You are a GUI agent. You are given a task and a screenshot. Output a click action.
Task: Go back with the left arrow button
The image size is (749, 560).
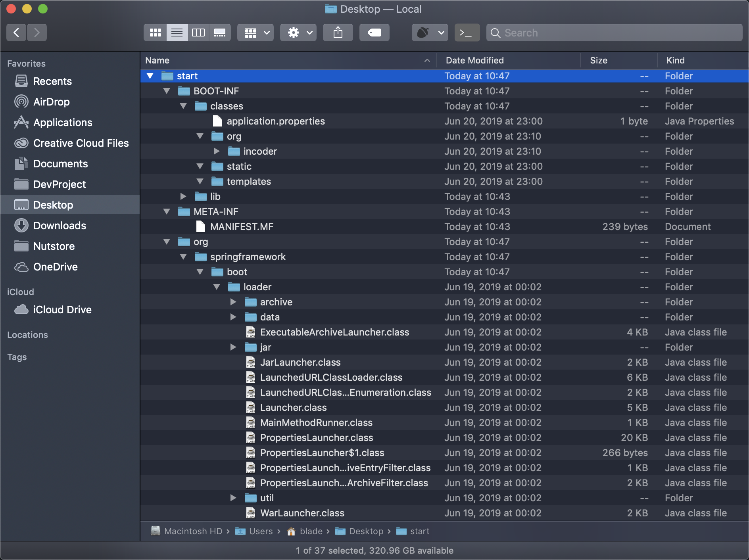[x=16, y=33]
